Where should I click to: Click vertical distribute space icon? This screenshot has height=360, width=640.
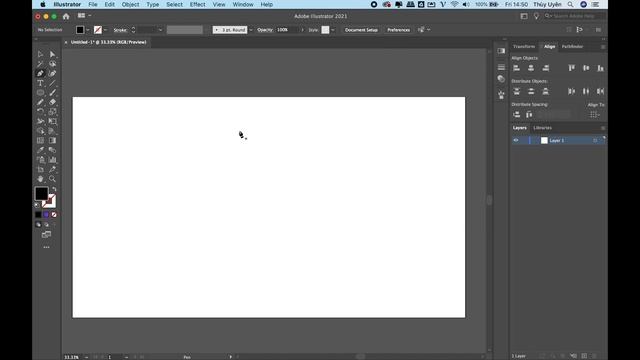pyautogui.click(x=516, y=115)
